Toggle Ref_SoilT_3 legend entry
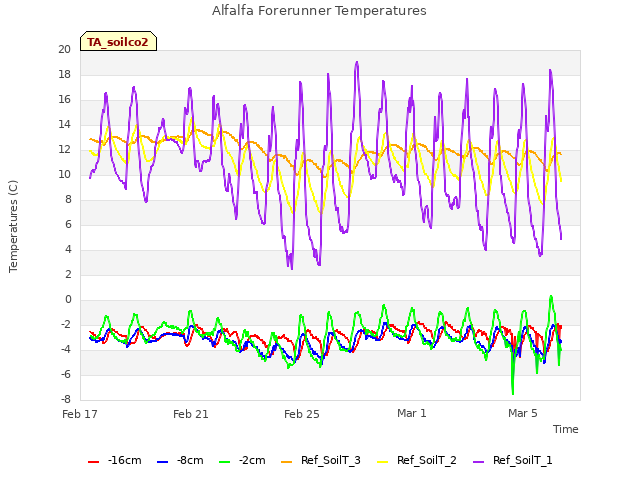 click(321, 461)
